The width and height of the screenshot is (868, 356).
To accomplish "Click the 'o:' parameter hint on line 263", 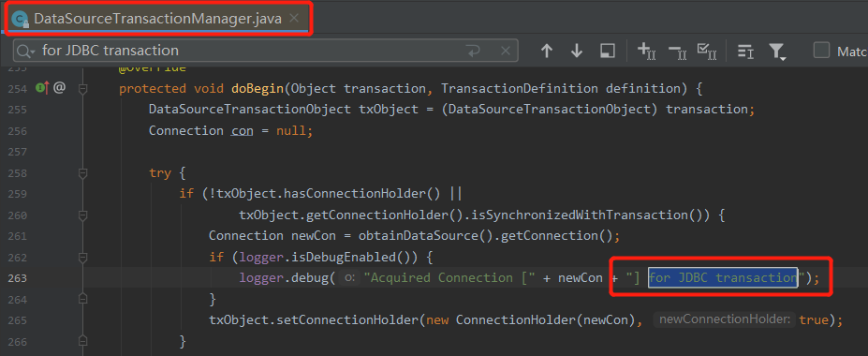I will [349, 278].
